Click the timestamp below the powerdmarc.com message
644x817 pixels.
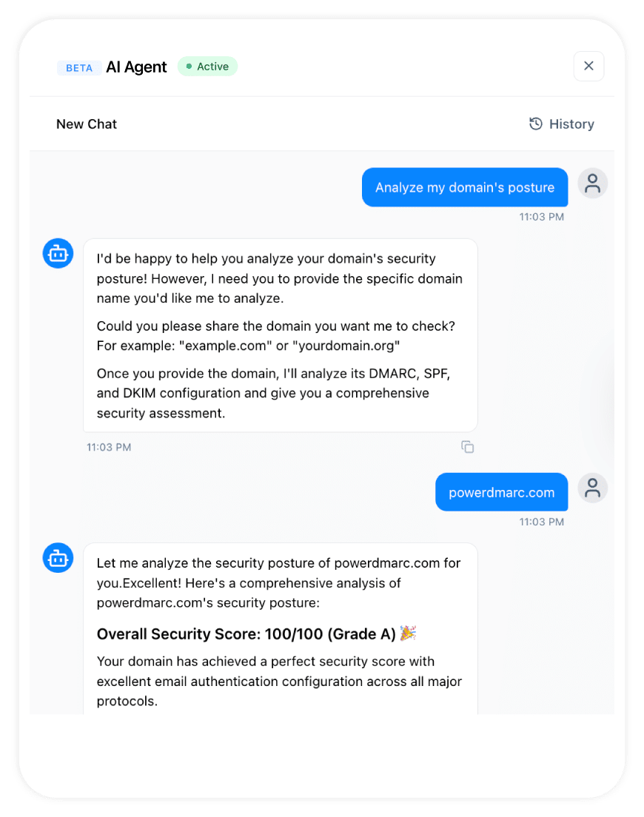pyautogui.click(x=541, y=522)
